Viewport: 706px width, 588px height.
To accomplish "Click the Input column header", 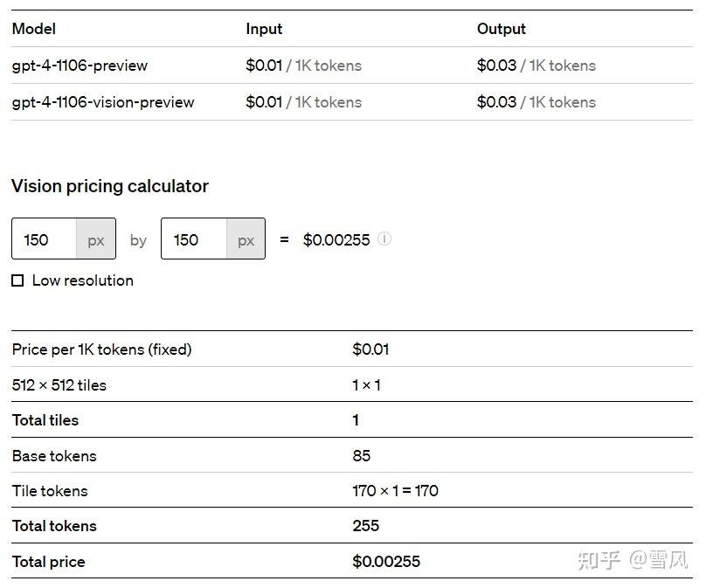I will pyautogui.click(x=264, y=29).
